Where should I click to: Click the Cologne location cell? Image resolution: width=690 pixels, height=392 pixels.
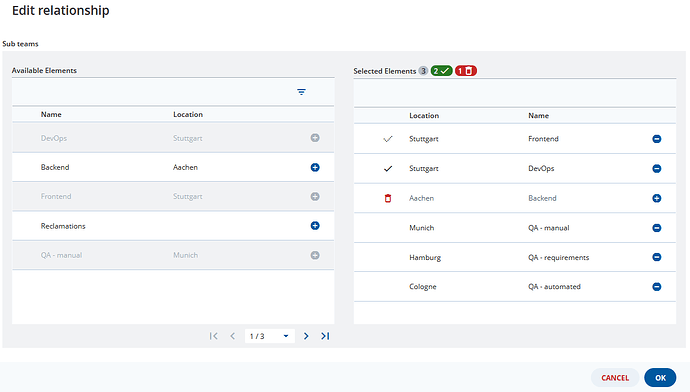click(422, 287)
